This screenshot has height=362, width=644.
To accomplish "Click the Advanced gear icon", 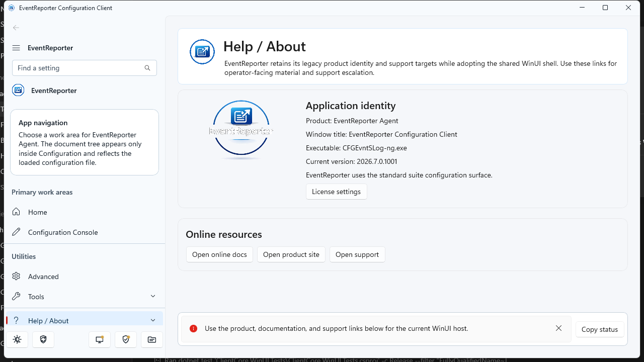I will (x=17, y=277).
